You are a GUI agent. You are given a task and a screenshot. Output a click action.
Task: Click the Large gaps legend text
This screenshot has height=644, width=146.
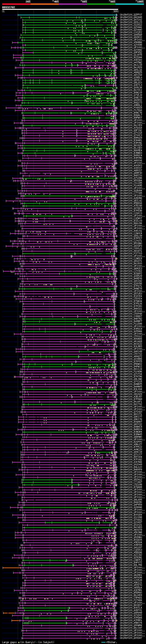[x=10, y=642]
